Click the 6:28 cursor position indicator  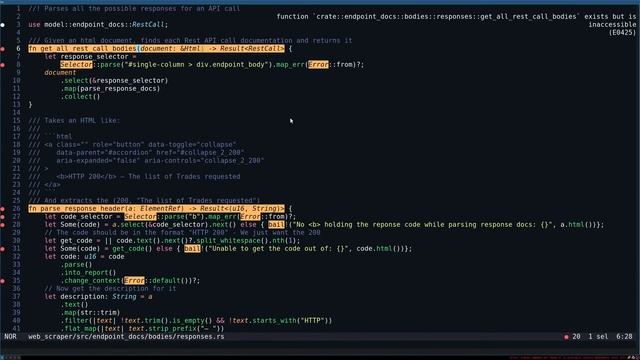coord(624,337)
